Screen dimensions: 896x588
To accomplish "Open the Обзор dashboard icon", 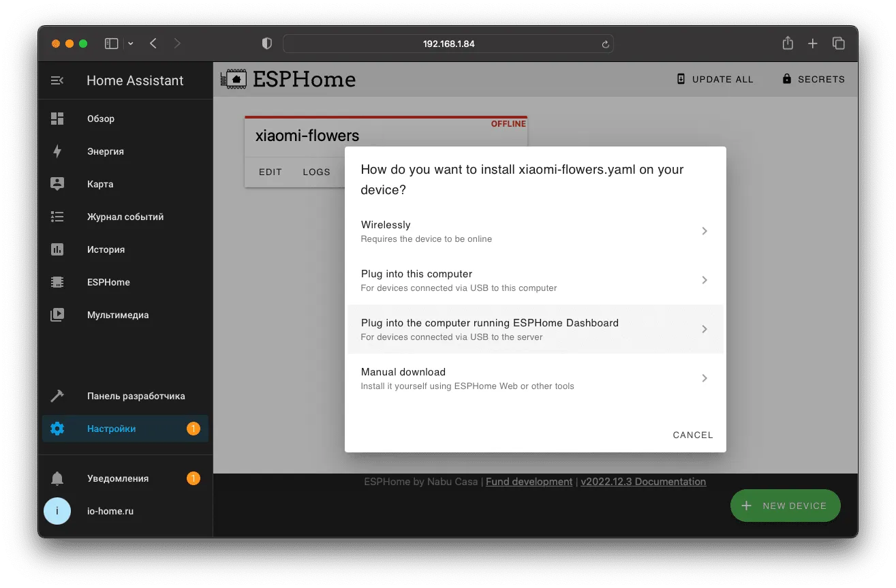I will click(57, 119).
